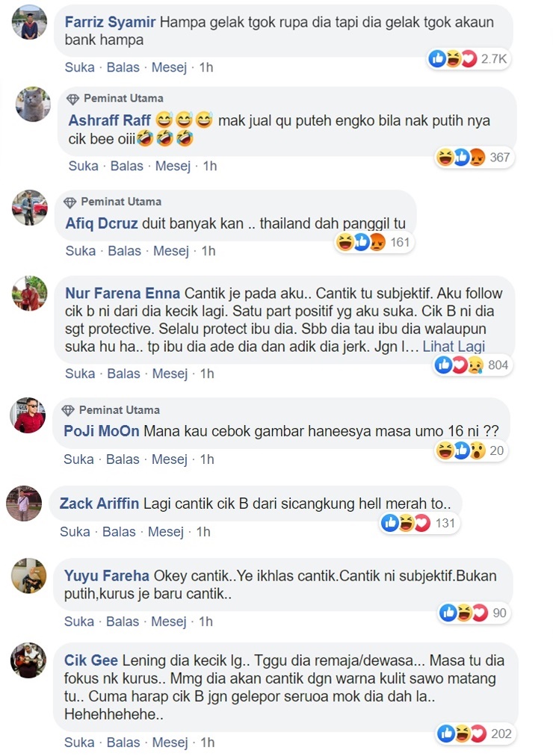Show reactions on Zack Ariffin's comment
The height and width of the screenshot is (756, 553).
pyautogui.click(x=419, y=523)
